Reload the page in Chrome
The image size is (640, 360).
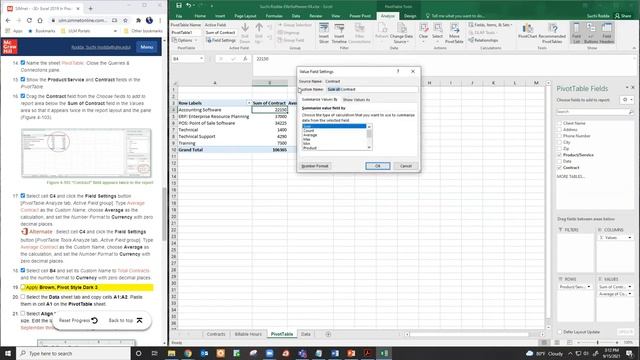tap(29, 20)
